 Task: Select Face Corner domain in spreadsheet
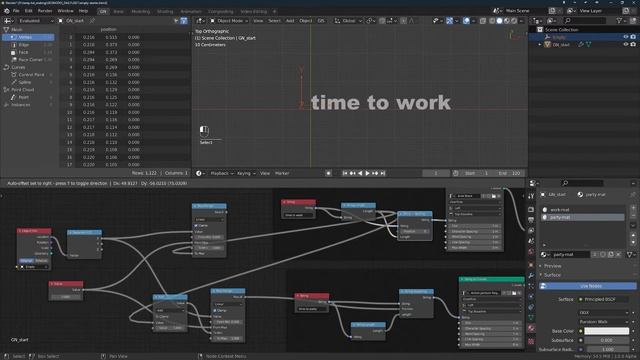(28, 60)
